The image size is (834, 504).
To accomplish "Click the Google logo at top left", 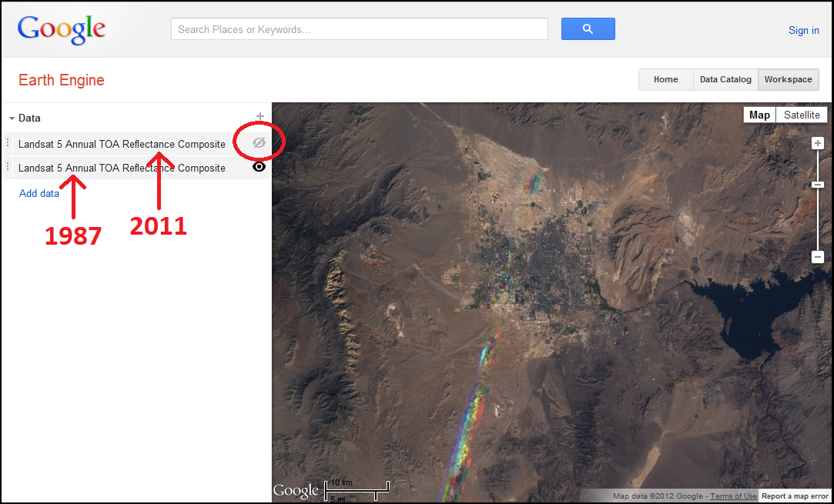I will [x=61, y=30].
